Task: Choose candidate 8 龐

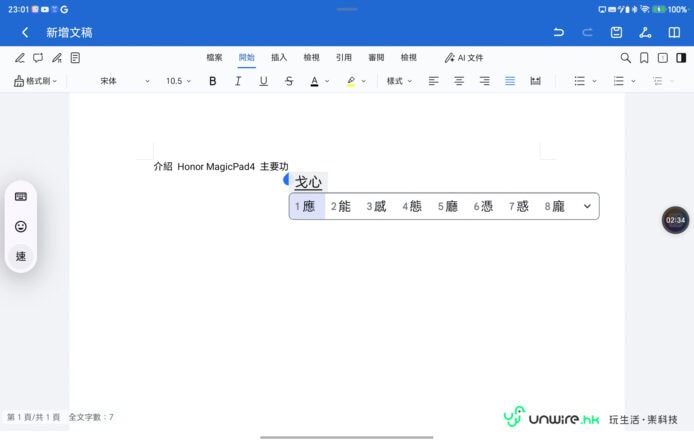Action: click(x=555, y=206)
